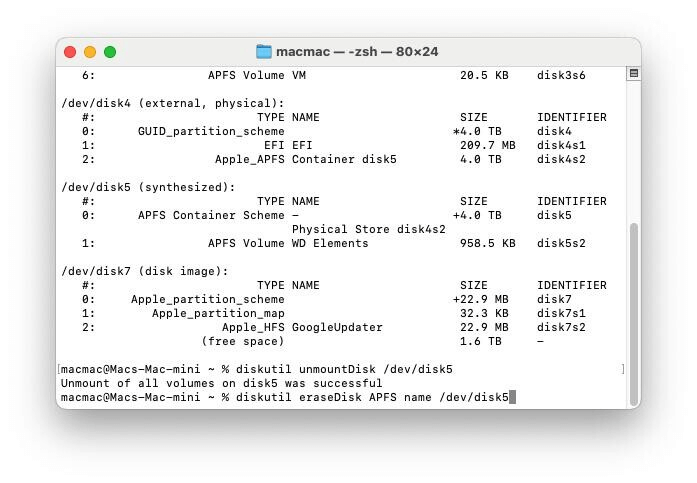
Task: Minimize the Terminal using the yellow button
Action: click(90, 52)
